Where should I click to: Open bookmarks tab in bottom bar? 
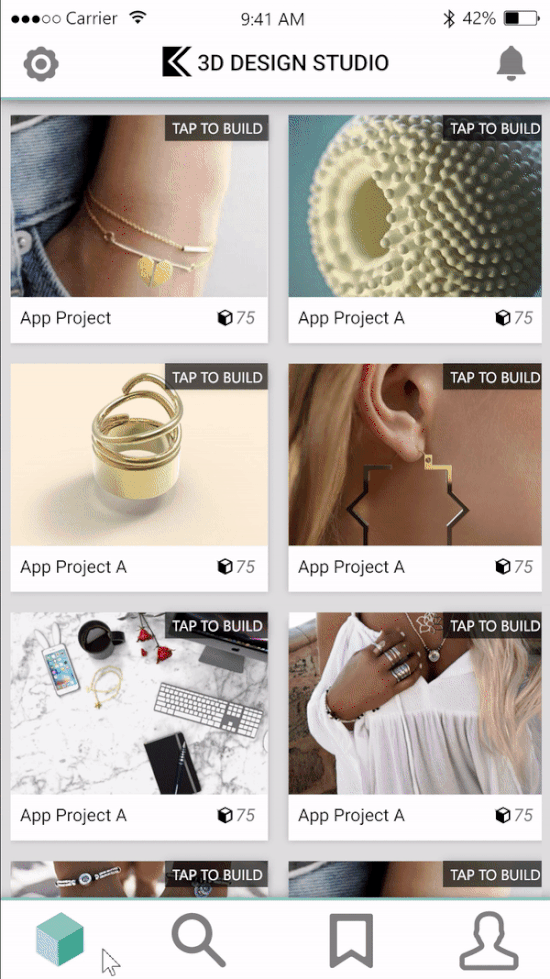click(x=351, y=940)
